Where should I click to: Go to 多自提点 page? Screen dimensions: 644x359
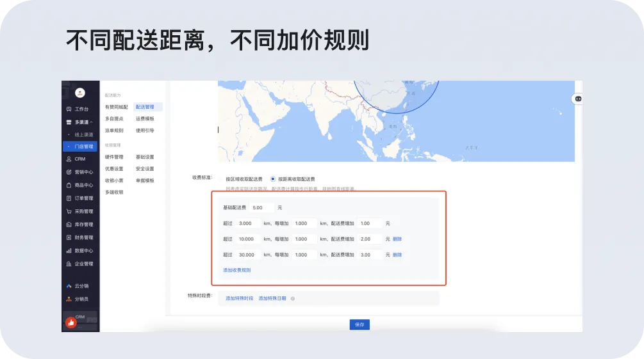(x=114, y=118)
